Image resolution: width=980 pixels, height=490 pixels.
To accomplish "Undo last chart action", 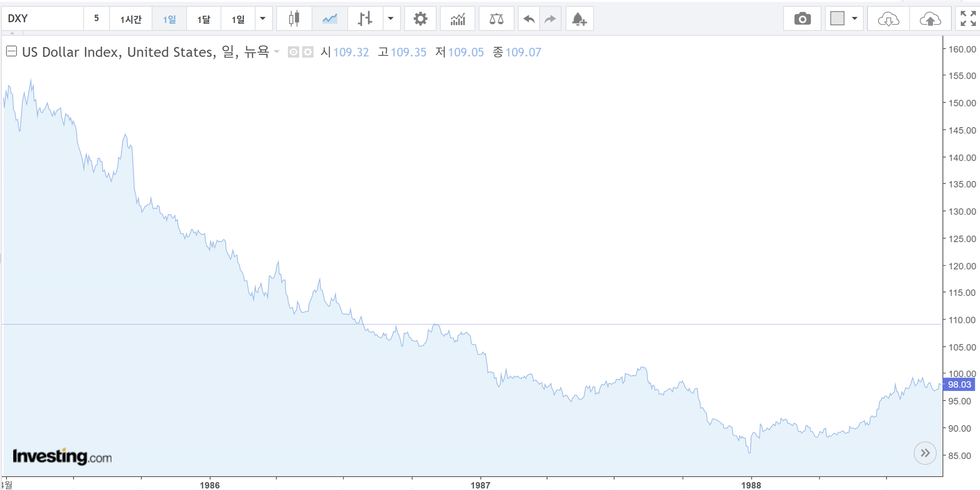I will [529, 19].
